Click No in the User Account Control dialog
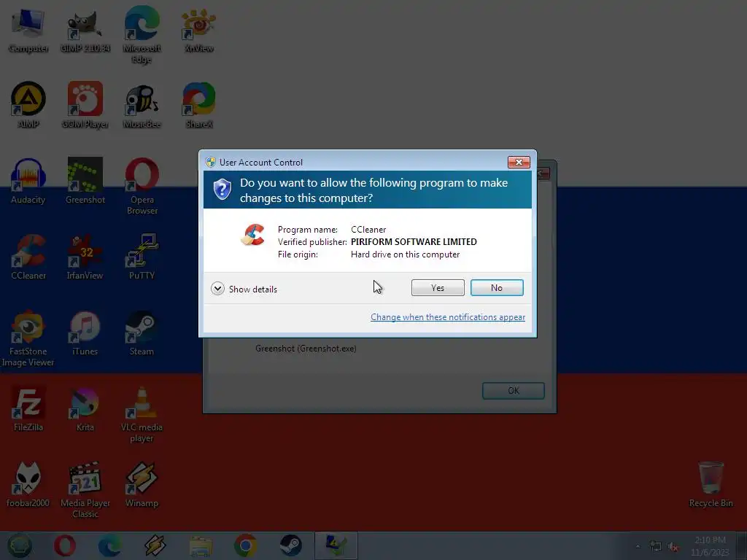747x560 pixels. point(496,287)
